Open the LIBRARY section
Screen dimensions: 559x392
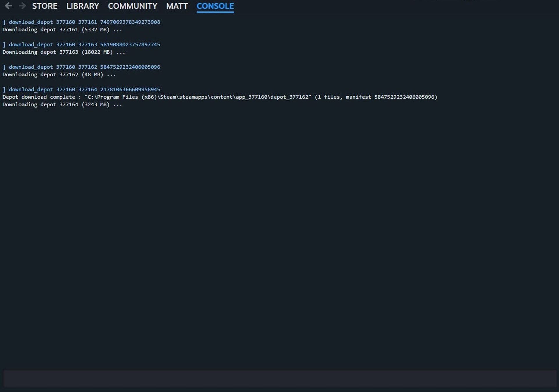tap(82, 6)
